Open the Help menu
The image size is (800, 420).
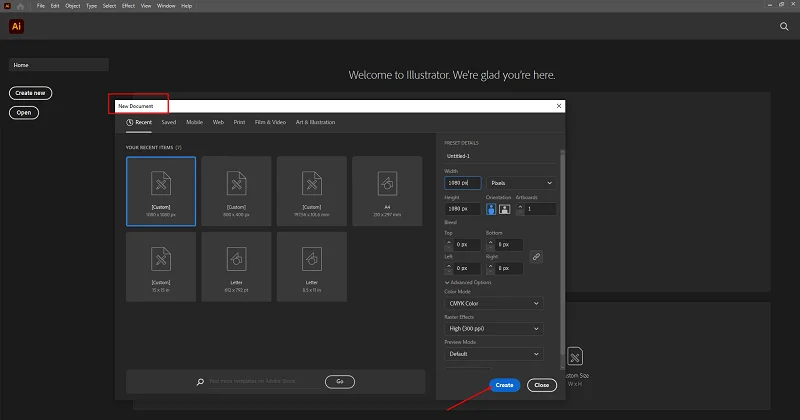pyautogui.click(x=187, y=6)
